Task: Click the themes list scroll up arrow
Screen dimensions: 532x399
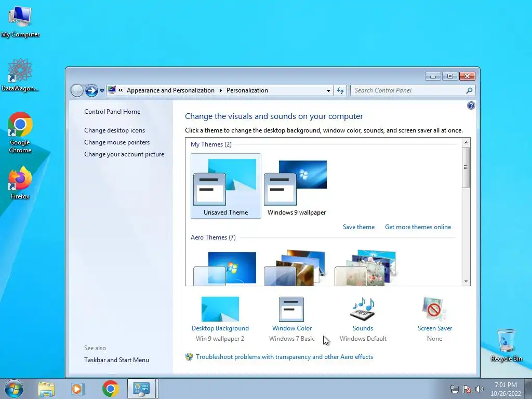Action: click(466, 142)
